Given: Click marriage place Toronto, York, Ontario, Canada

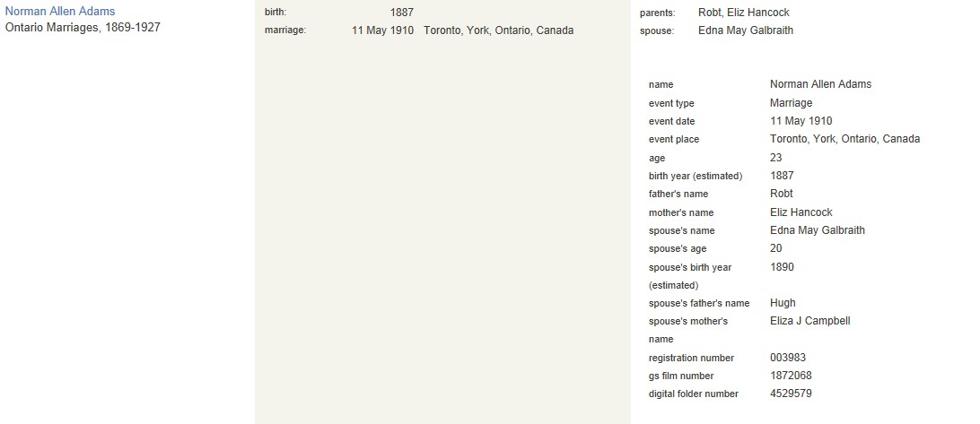Looking at the screenshot, I should (x=499, y=30).
